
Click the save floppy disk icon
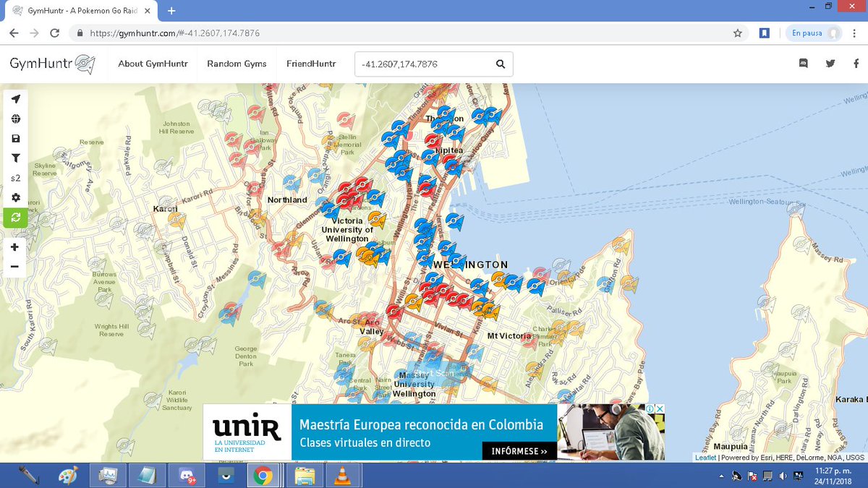click(15, 138)
